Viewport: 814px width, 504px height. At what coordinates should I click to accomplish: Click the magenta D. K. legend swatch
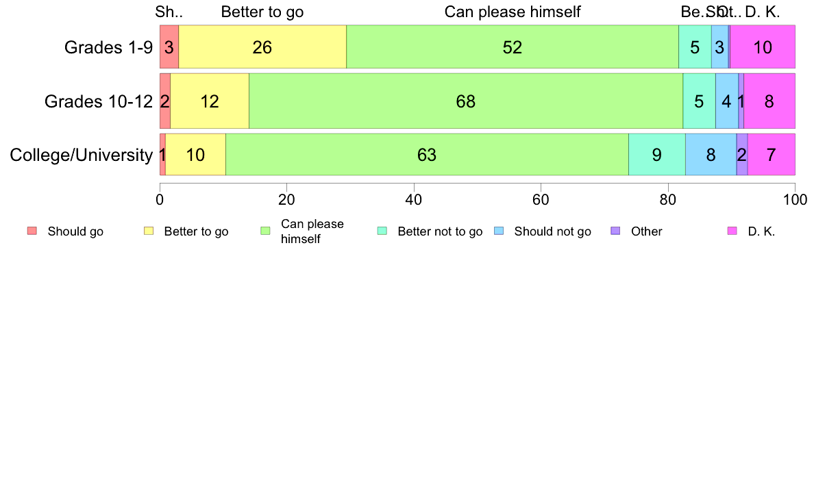[x=732, y=231]
